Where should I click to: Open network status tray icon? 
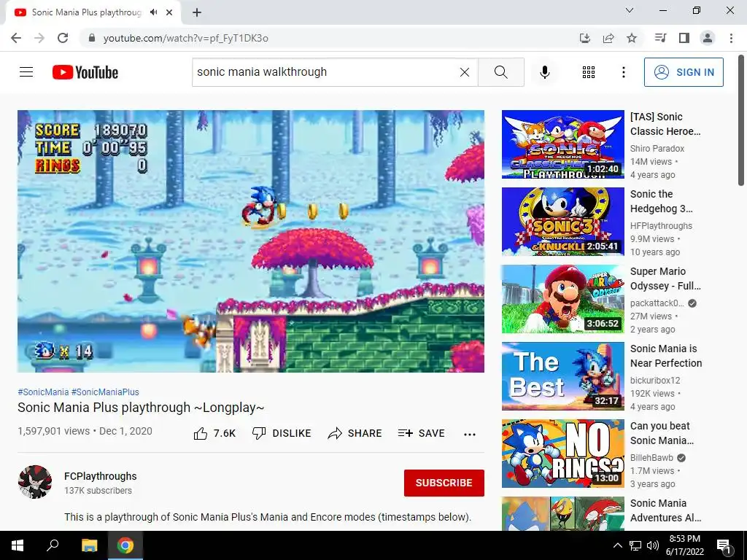[x=635, y=545]
